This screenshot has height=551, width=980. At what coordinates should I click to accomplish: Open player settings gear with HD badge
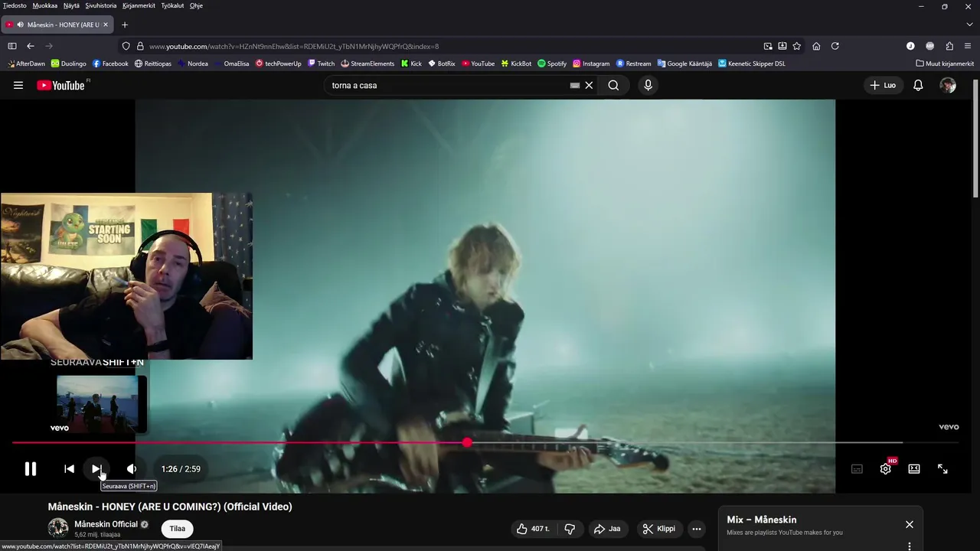[886, 468]
